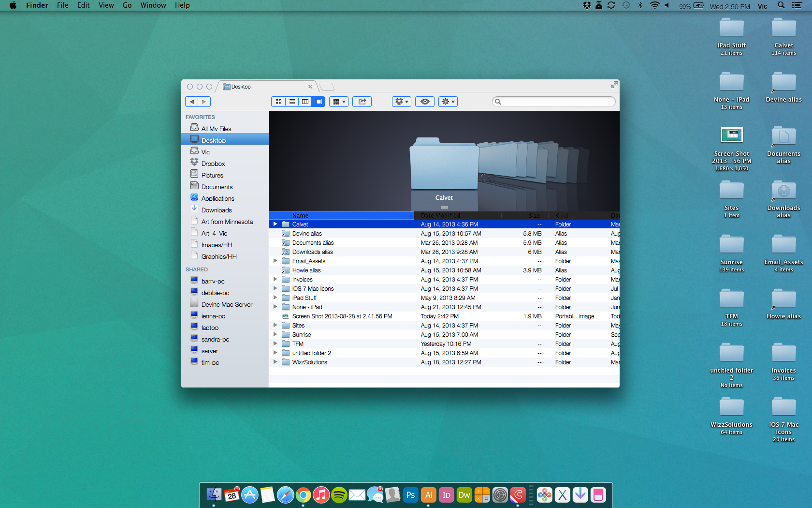Open the Action gear menu
The image size is (812, 508).
click(448, 102)
